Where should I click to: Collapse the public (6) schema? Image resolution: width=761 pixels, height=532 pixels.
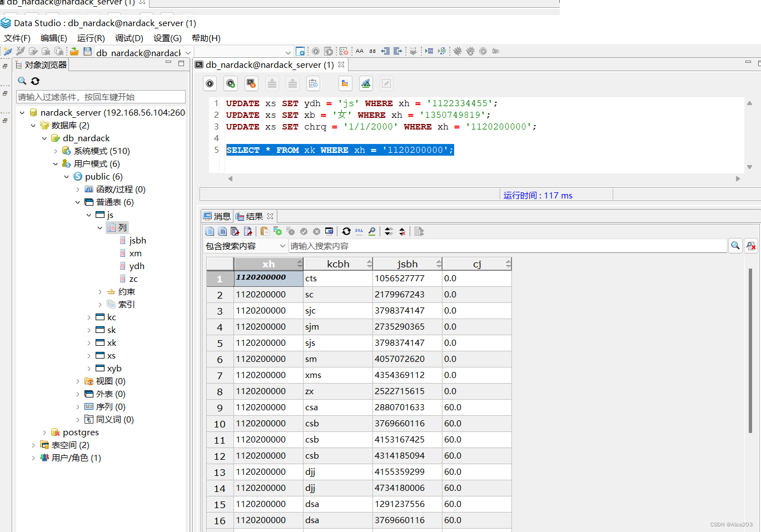[67, 177]
